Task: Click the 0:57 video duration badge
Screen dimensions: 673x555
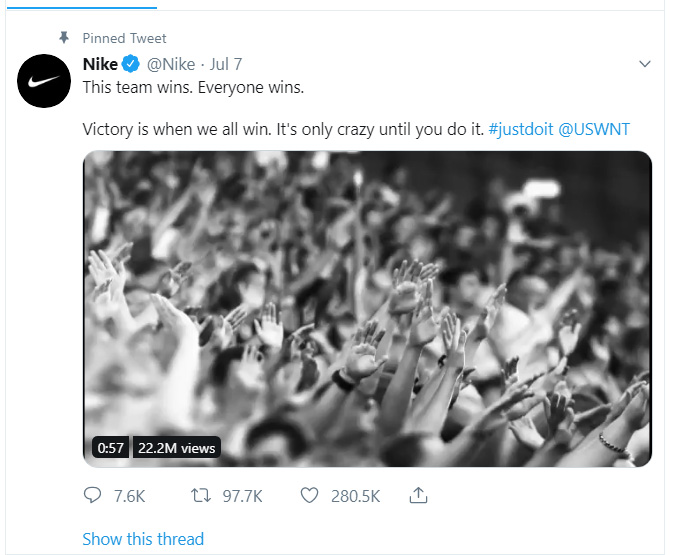Action: (110, 448)
